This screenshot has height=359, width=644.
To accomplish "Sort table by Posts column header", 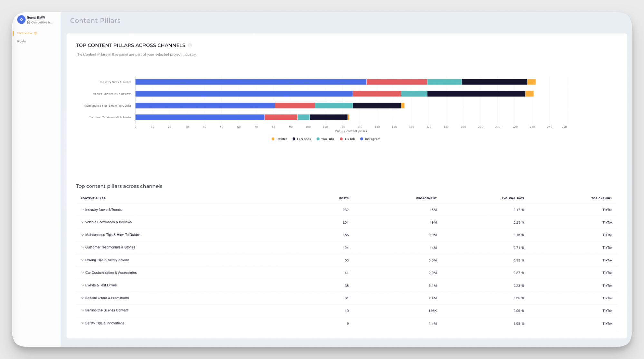I will 343,198.
